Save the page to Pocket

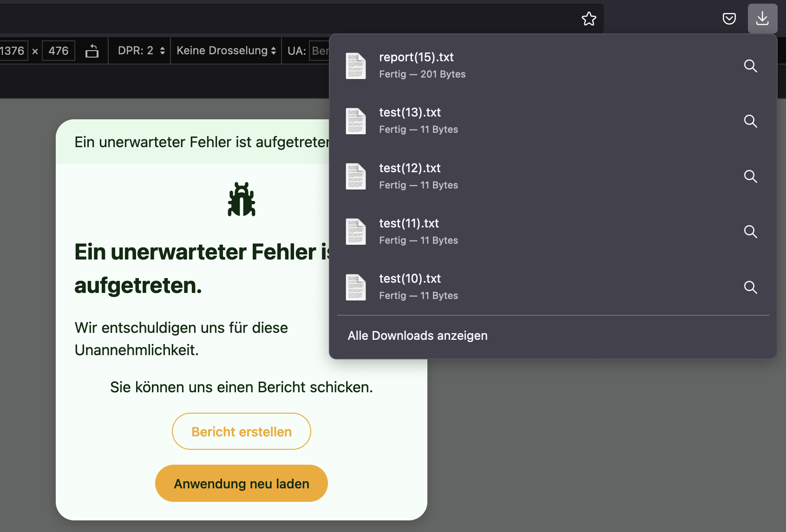[729, 19]
